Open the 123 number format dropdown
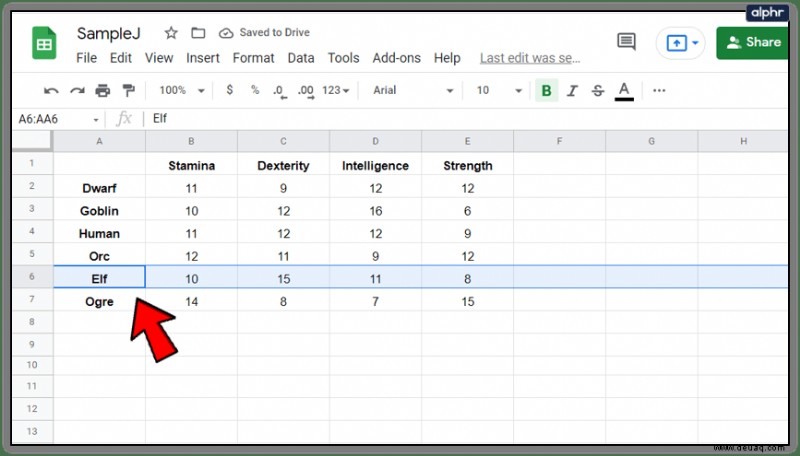Image resolution: width=800 pixels, height=456 pixels. coord(336,90)
